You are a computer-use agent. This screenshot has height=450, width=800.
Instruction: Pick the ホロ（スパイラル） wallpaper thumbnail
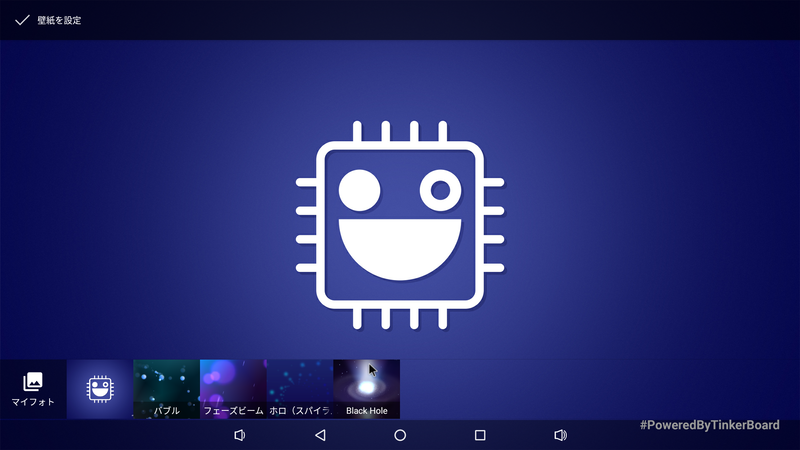pos(300,389)
